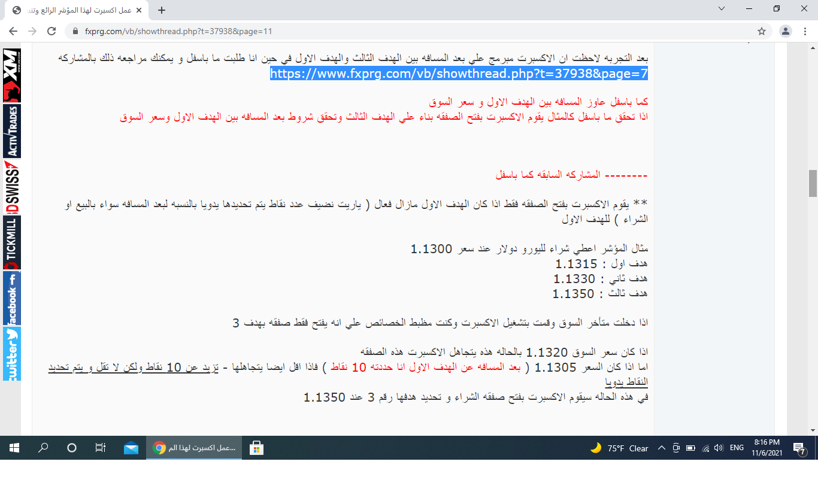The image size is (818, 504).
Task: Open the Facebook sidebar link
Action: coord(12,298)
